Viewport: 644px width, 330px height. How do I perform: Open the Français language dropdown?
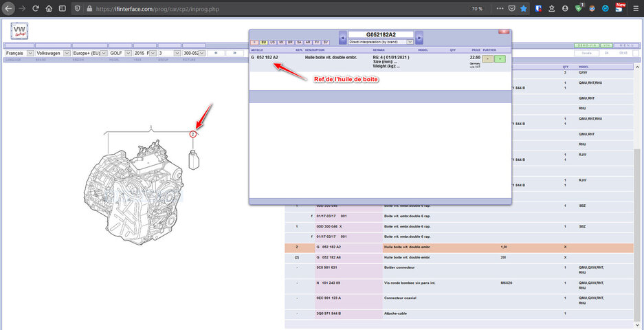[x=19, y=53]
